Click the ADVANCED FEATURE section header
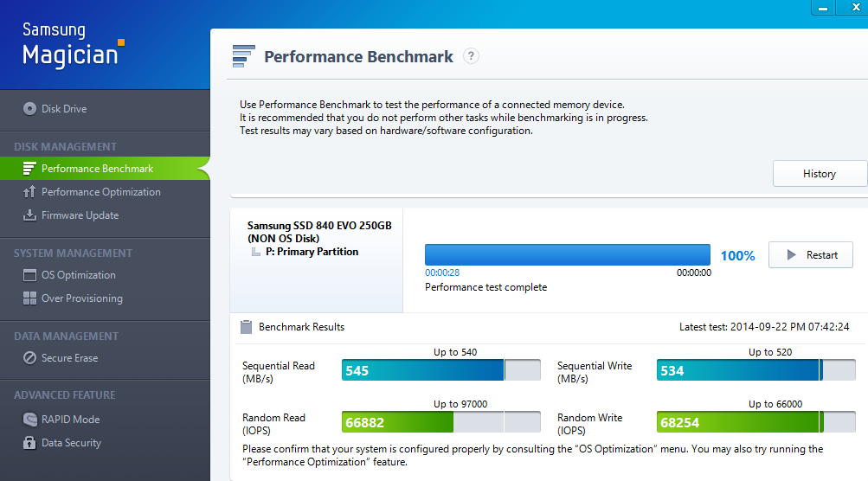868x481 pixels. (65, 395)
